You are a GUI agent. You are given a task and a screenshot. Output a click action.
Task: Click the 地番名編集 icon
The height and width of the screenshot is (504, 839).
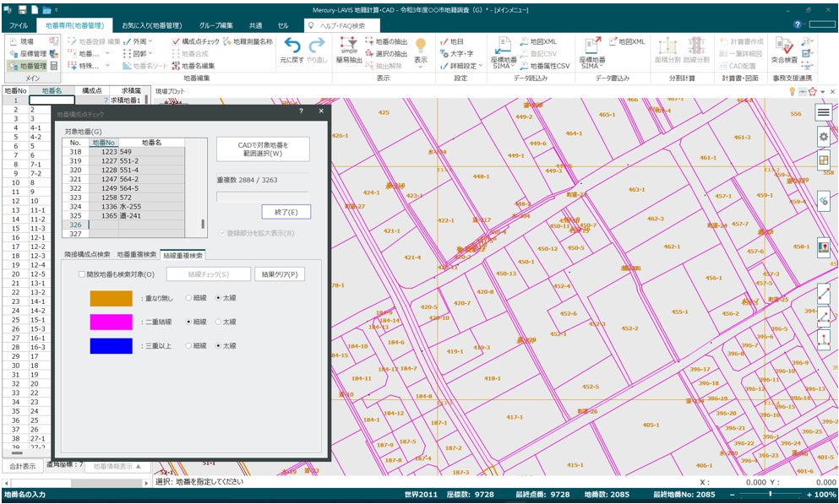(176, 65)
